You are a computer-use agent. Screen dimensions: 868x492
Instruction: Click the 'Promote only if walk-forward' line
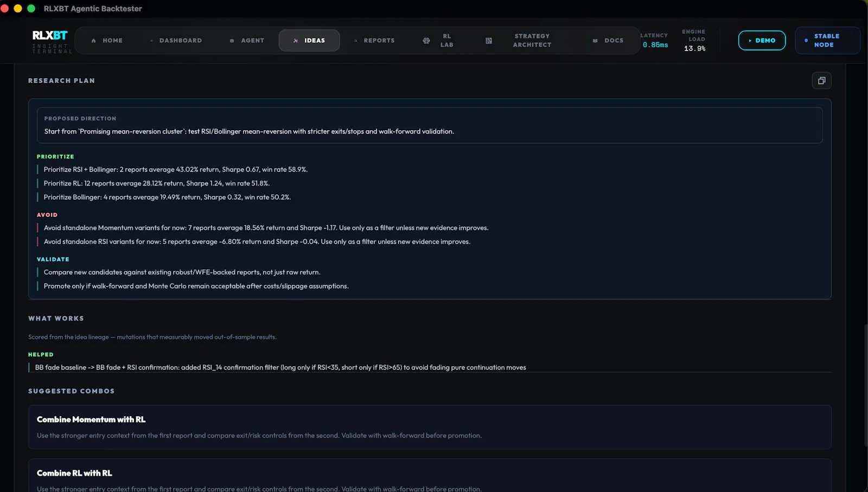[196, 286]
